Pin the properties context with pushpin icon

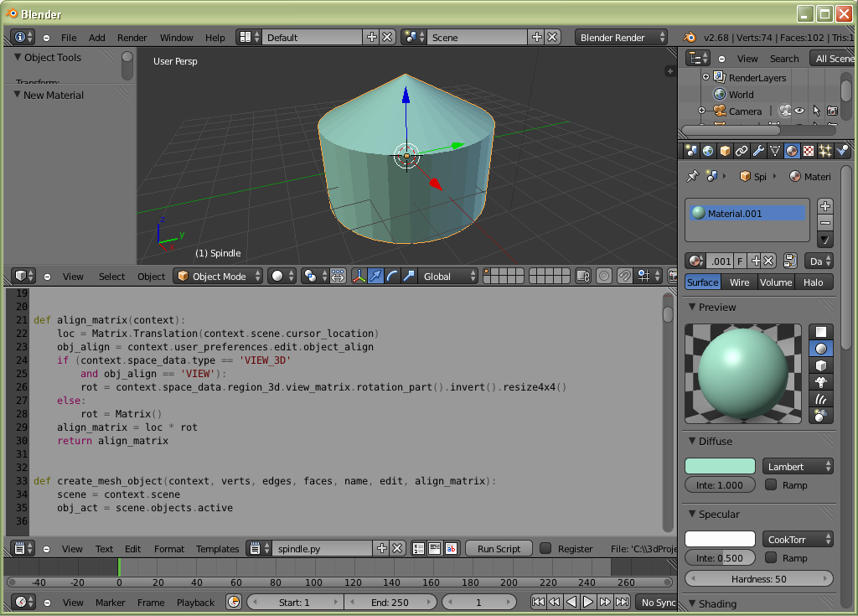tap(693, 176)
